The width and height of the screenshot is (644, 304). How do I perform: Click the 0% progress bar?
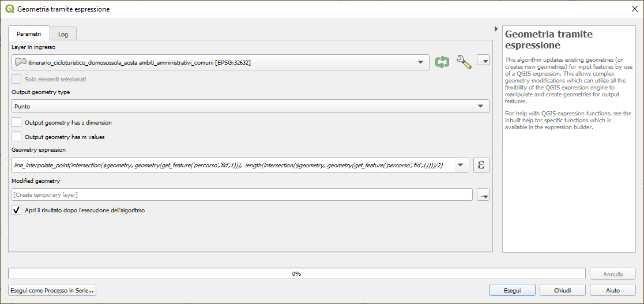(x=296, y=273)
